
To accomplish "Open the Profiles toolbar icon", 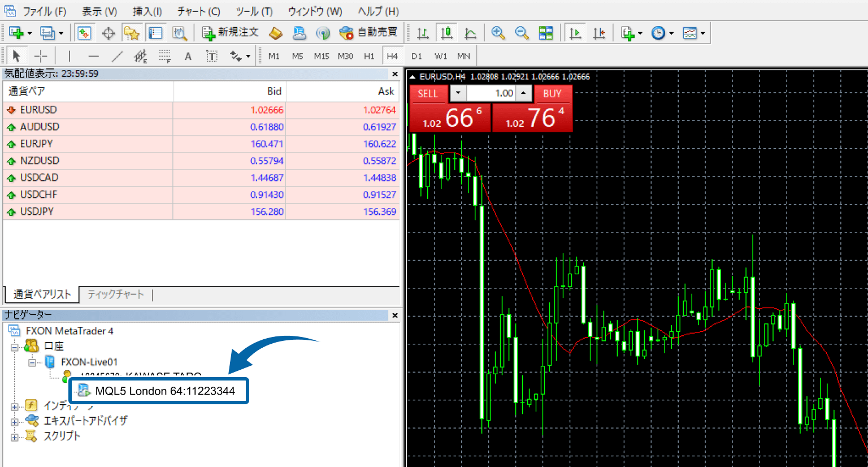I will 47,33.
